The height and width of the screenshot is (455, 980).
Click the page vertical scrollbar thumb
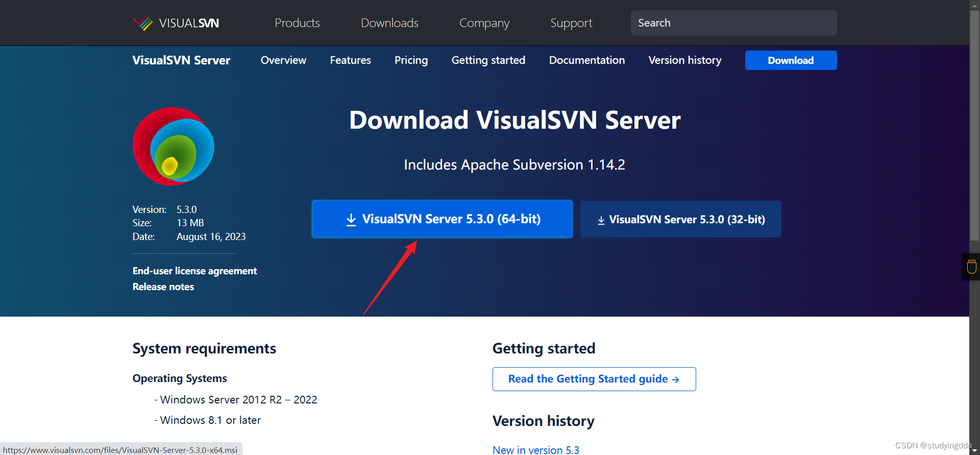click(x=975, y=125)
